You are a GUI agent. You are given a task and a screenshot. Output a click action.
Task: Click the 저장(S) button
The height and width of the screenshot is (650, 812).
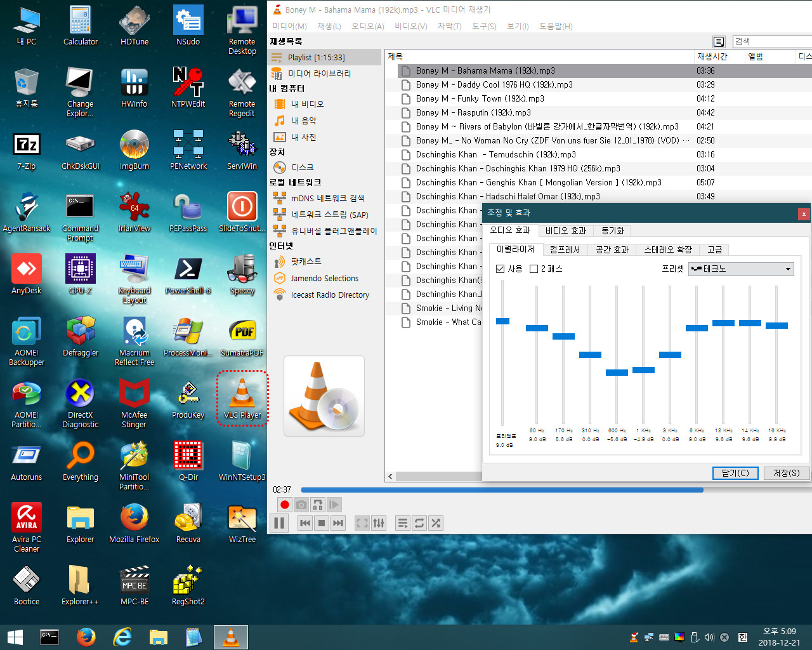coord(787,473)
